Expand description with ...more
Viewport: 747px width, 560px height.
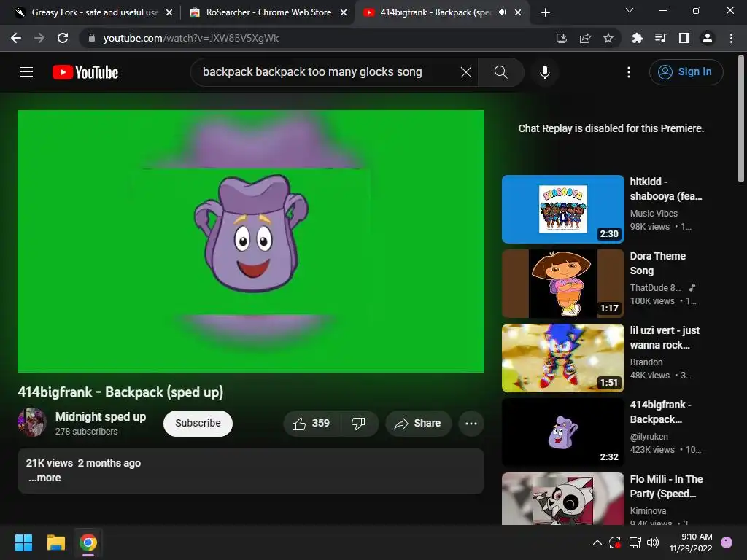click(x=44, y=478)
